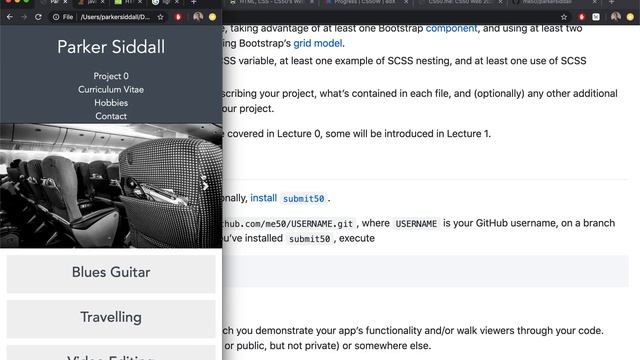Open the red extension icon in the front window
The width and height of the screenshot is (640, 360).
coord(178,17)
